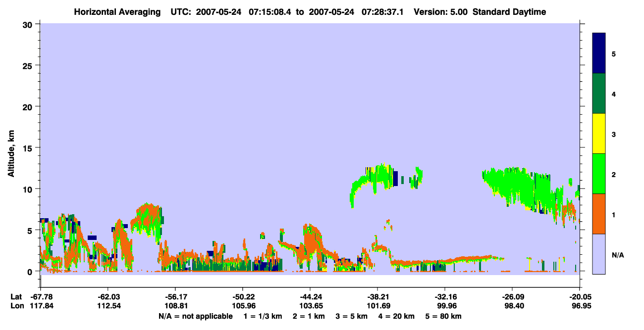Click latitude value -32.16

445,297
